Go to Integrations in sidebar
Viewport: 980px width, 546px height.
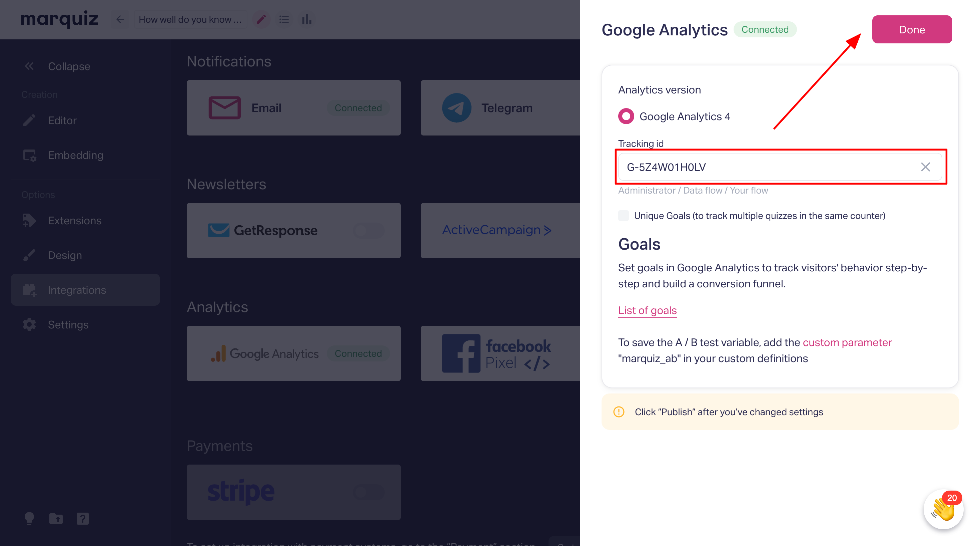[85, 290]
